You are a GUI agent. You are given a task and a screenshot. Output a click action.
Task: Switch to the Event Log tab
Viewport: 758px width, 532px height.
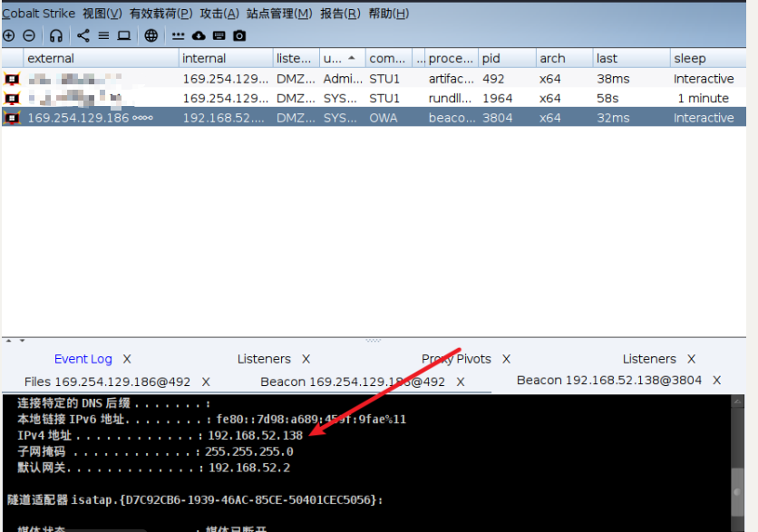[83, 359]
